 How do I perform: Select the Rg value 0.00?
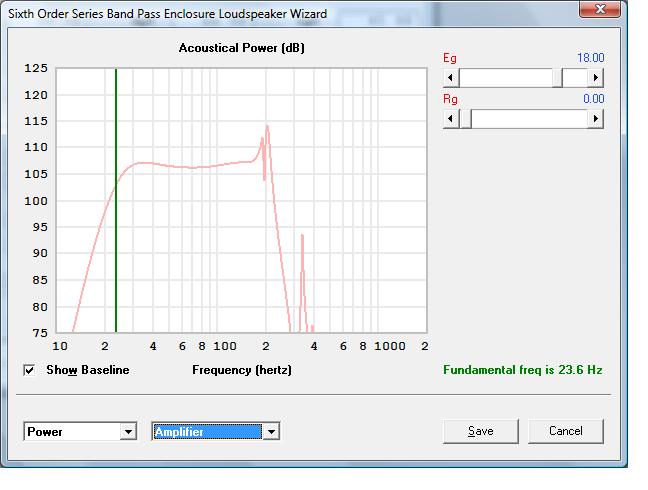coord(593,99)
